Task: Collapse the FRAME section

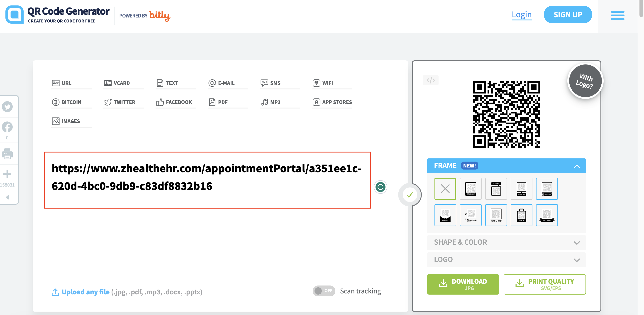Action: click(507, 166)
